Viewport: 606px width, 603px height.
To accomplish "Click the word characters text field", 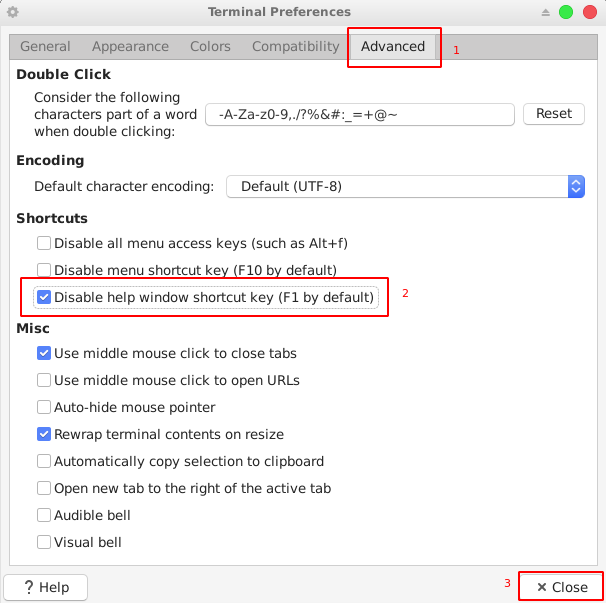I will coord(360,114).
